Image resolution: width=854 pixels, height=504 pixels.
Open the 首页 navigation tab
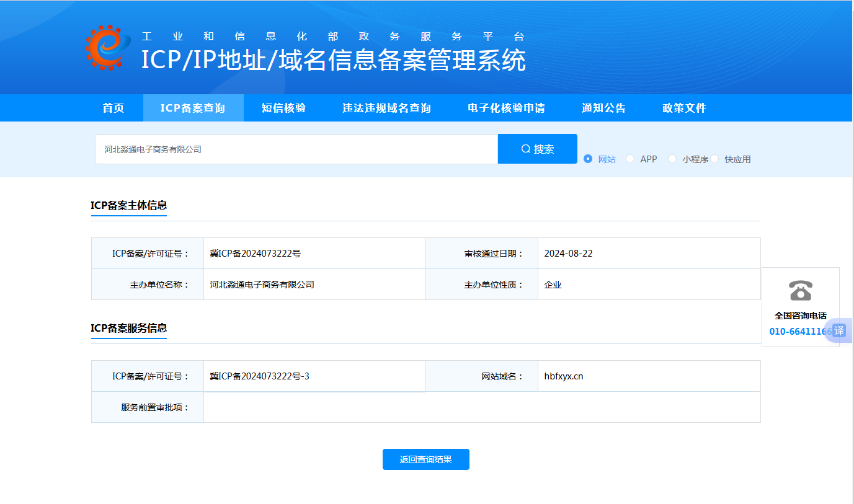tap(113, 108)
